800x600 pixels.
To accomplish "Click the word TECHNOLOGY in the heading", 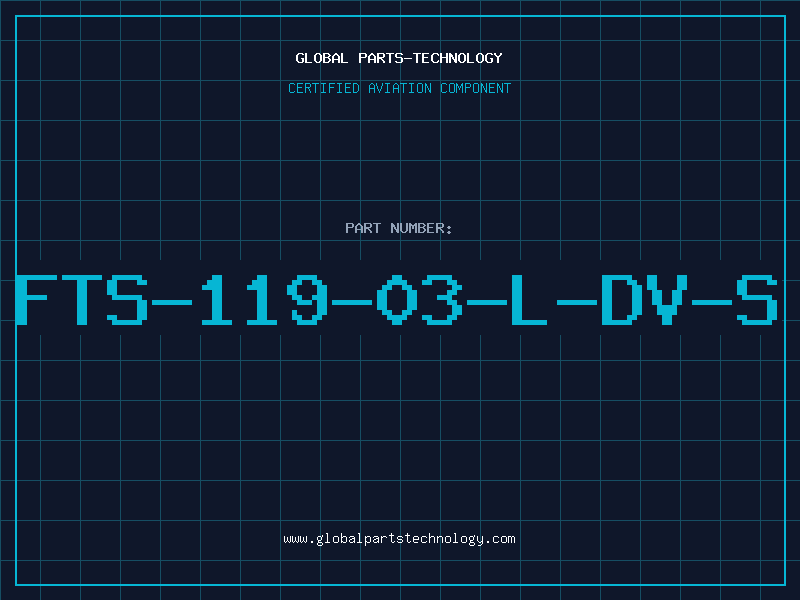I will click(x=458, y=58).
